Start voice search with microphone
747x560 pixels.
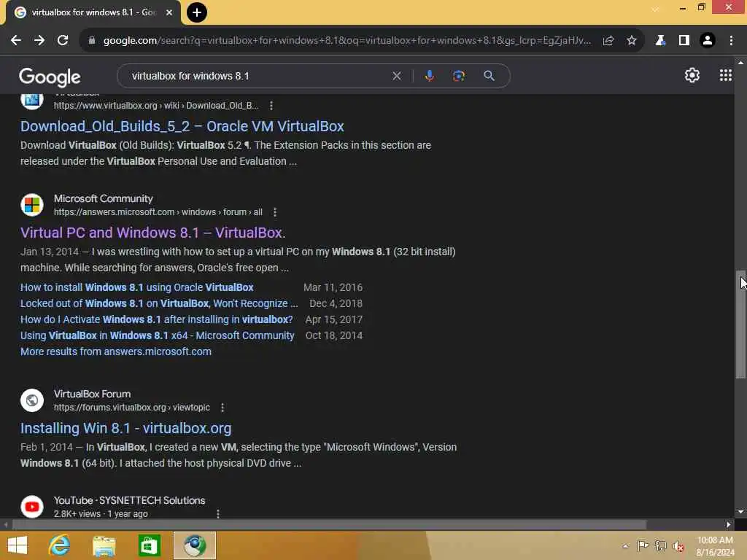[x=429, y=76]
